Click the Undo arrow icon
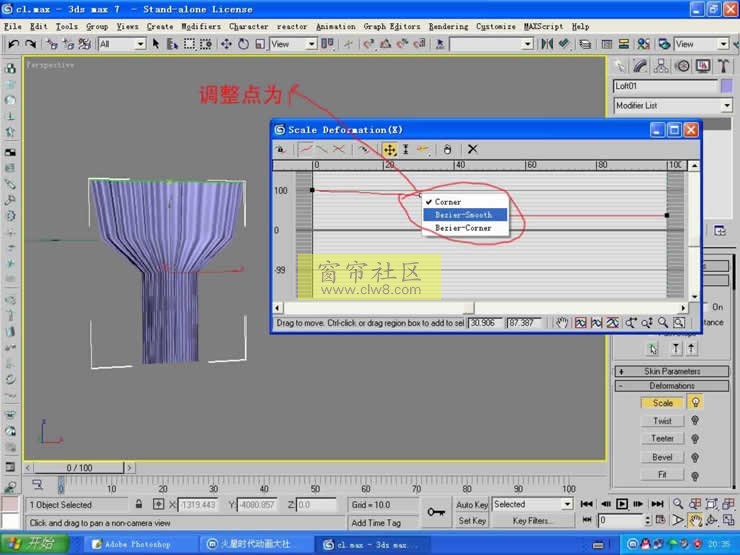This screenshot has width=740, height=555. click(13, 44)
